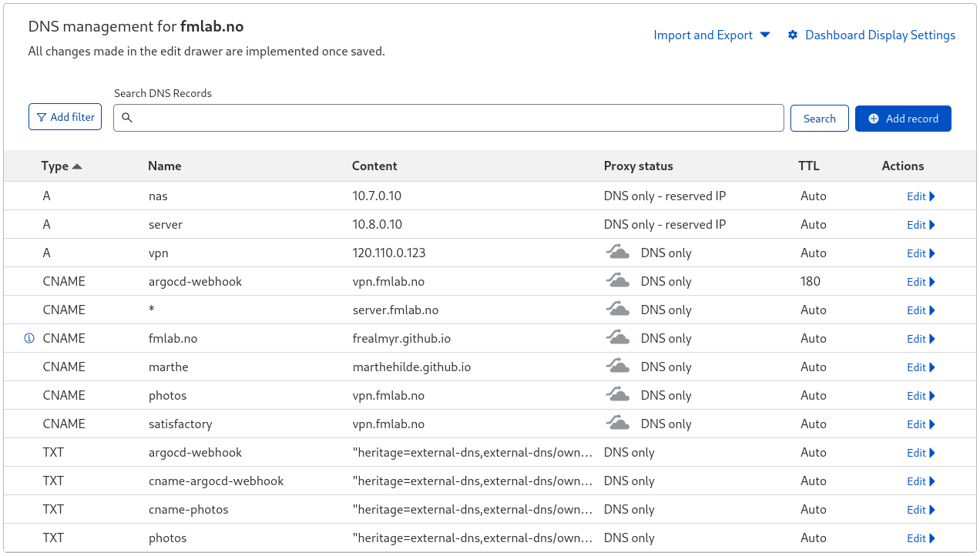Expand Edit for server A record
Viewport: 980px width, 556px height.
click(921, 225)
